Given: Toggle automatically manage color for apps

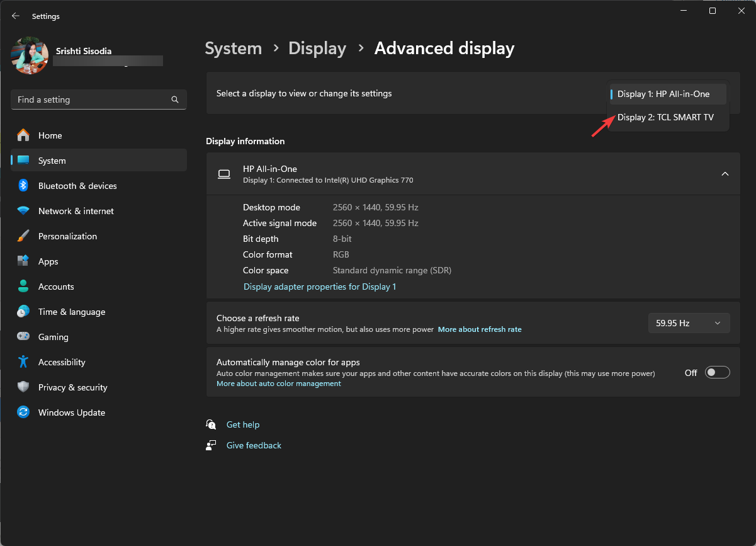Looking at the screenshot, I should point(717,372).
